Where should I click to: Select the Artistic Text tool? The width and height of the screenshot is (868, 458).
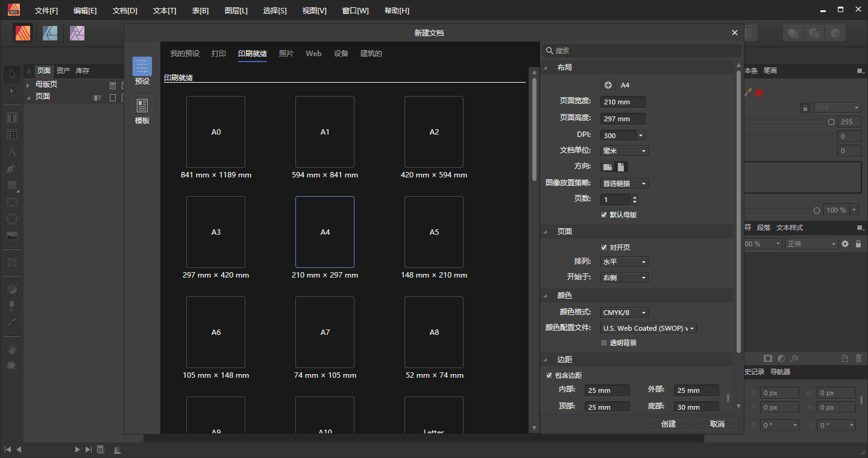[12, 151]
